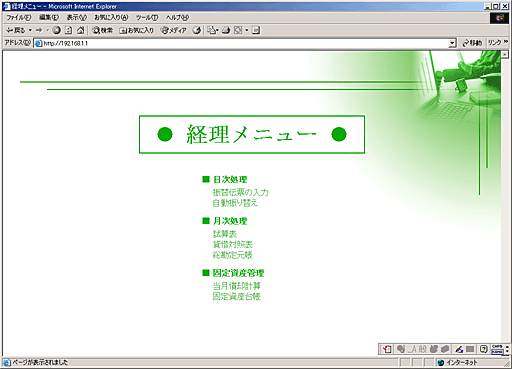Open the 検索 search pane
This screenshot has width=512, height=369.
[103, 30]
